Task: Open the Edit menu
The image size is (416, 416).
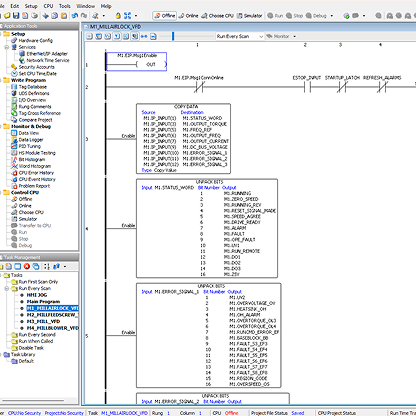Action: coord(15,6)
